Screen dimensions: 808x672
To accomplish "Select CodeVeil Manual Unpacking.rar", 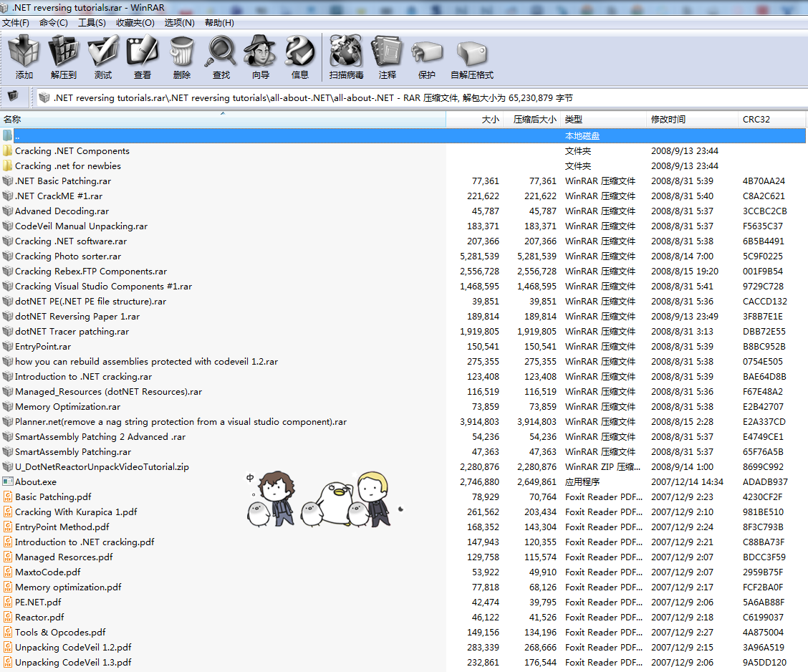I will pos(82,226).
